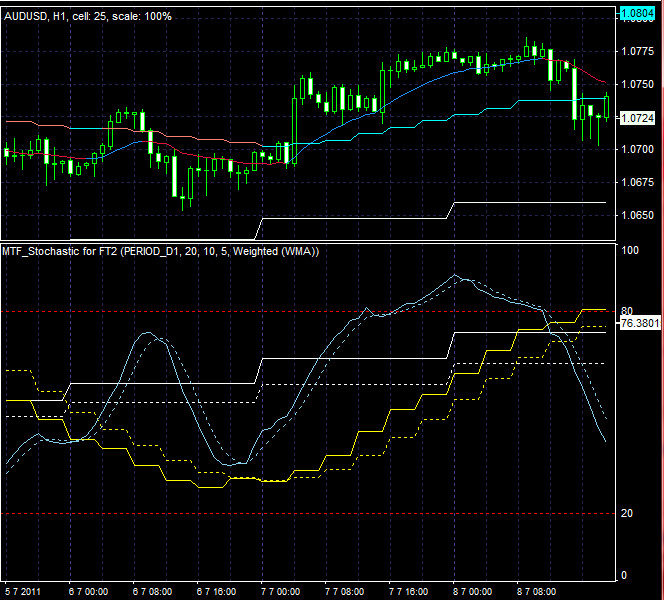
Task: Click the 20 level on stochastic scale
Action: [627, 513]
